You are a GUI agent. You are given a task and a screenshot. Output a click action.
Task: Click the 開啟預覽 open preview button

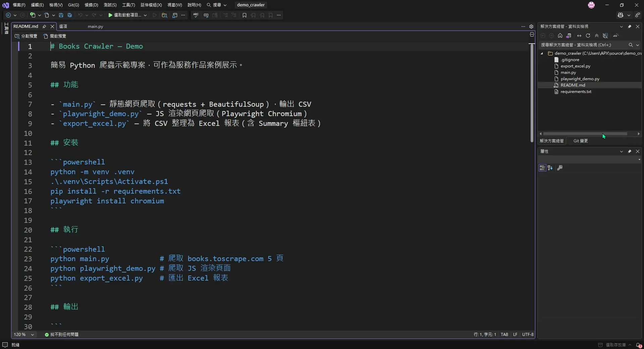pos(55,36)
